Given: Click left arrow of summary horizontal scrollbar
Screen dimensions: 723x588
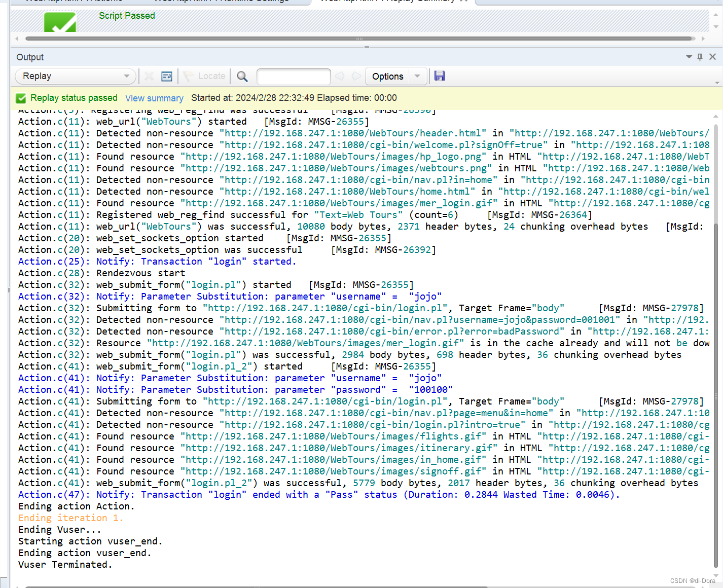Looking at the screenshot, I should pos(17,39).
